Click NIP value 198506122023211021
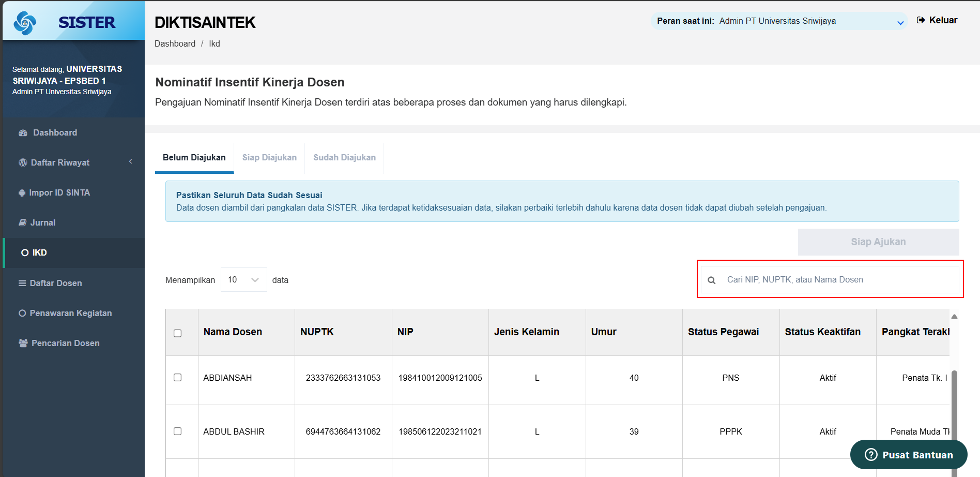The width and height of the screenshot is (980, 477). click(x=440, y=431)
